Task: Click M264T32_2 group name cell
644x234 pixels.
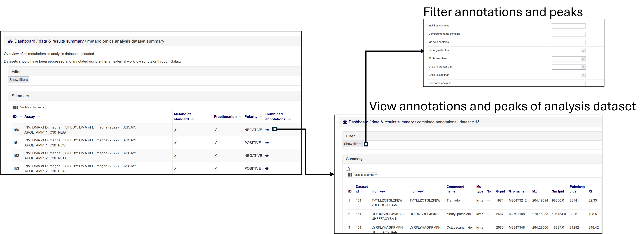Action: point(517,200)
